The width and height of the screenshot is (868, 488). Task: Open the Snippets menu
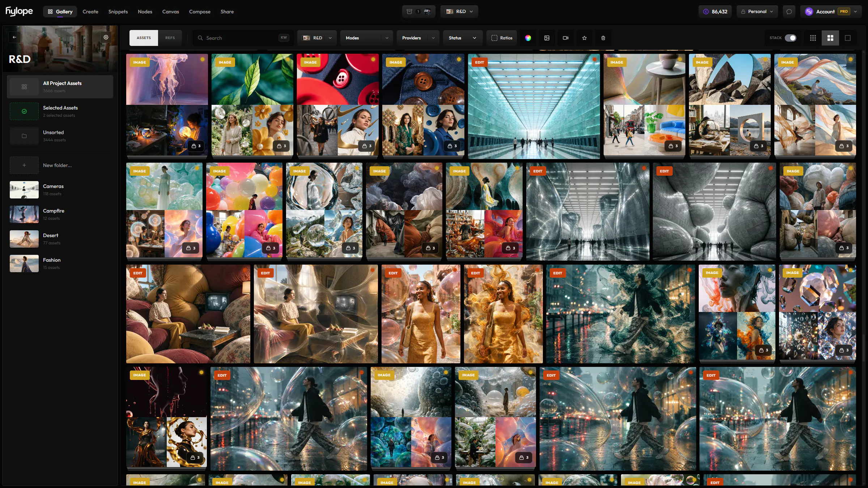point(118,12)
